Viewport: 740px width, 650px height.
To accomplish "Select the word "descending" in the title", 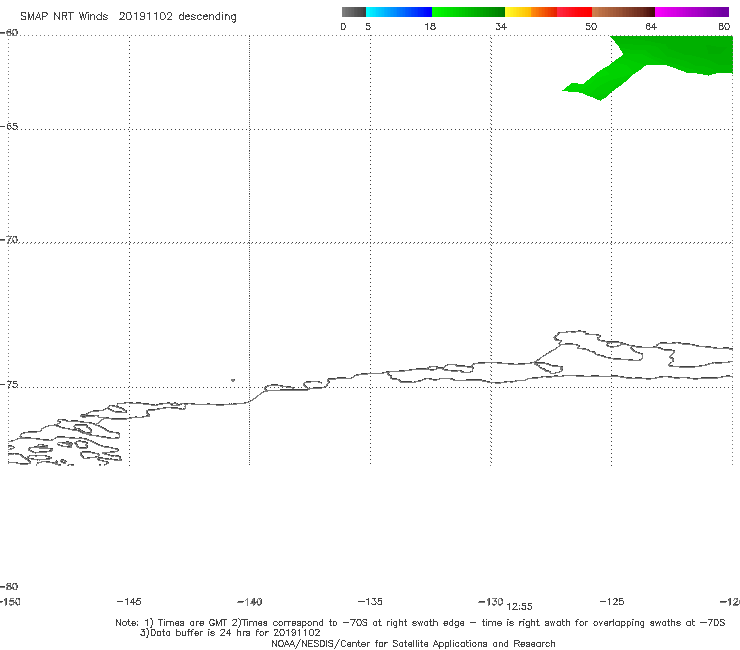I will [x=207, y=17].
